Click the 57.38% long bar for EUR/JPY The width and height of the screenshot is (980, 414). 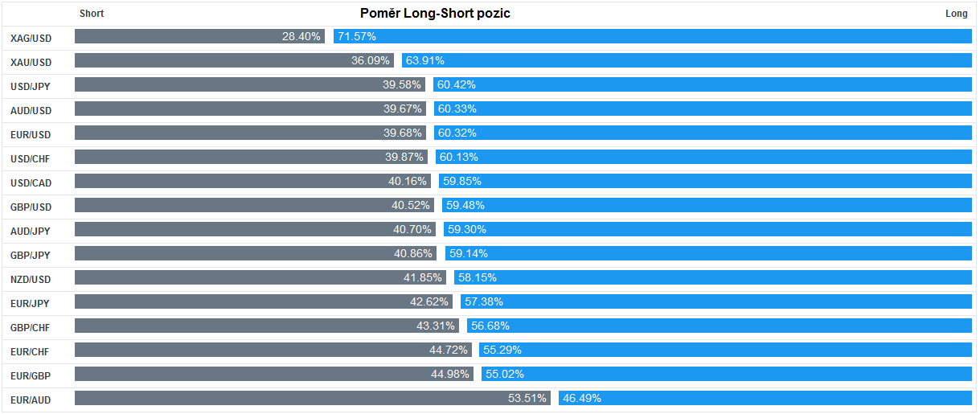[x=716, y=301]
